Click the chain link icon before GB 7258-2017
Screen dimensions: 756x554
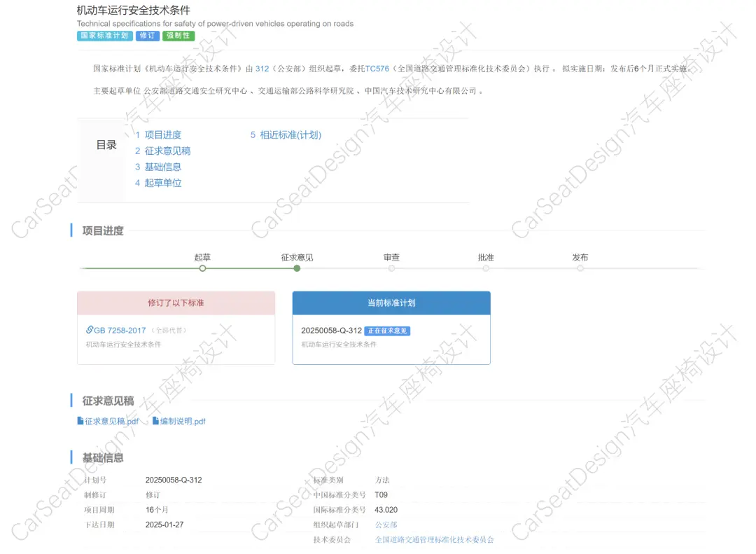coord(90,330)
